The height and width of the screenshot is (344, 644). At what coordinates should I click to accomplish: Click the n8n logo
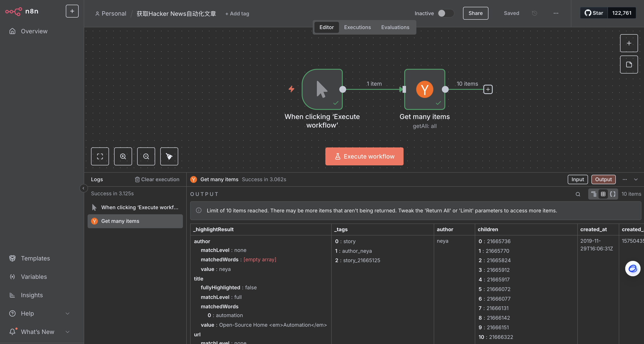coord(22,11)
